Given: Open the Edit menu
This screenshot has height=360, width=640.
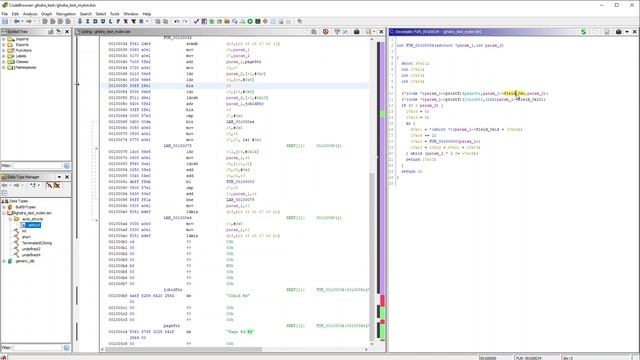Looking at the screenshot, I should click(x=15, y=14).
